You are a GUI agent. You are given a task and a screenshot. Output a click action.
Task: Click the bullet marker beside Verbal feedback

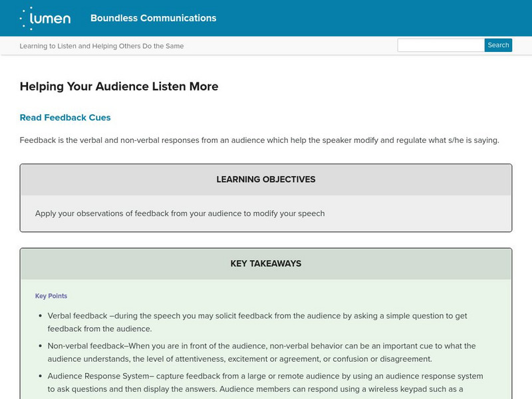pyautogui.click(x=40, y=316)
